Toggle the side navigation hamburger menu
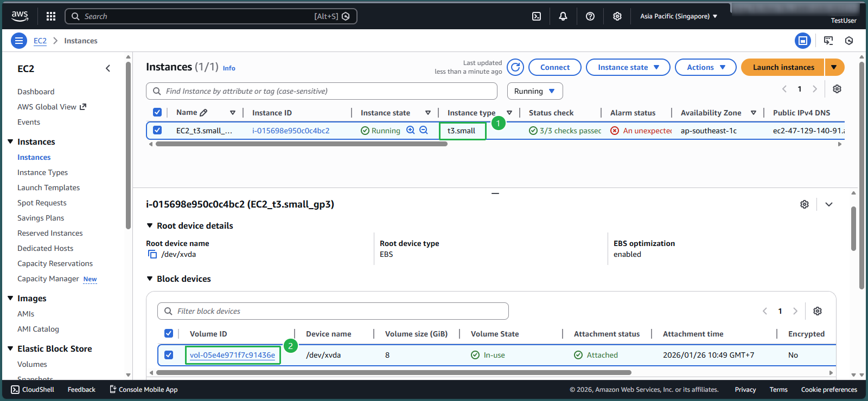 pos(19,41)
